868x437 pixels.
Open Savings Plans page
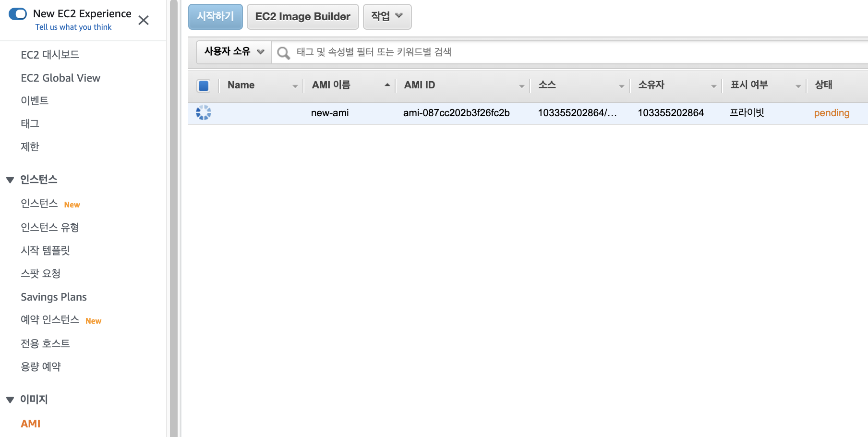click(54, 297)
